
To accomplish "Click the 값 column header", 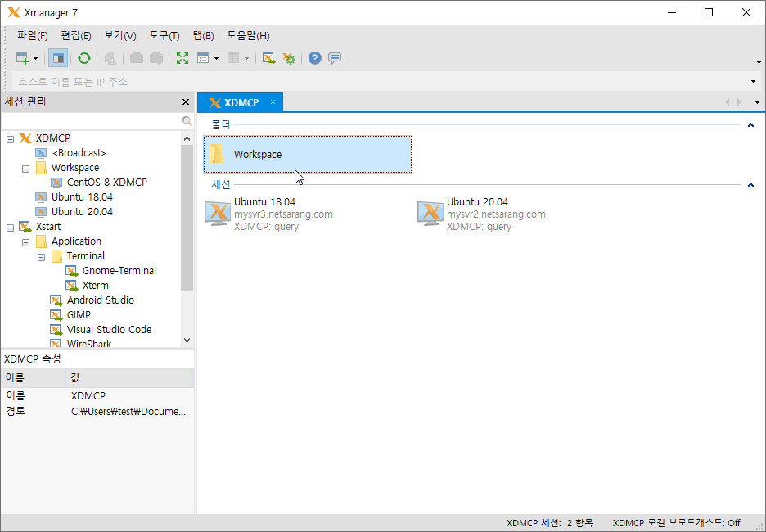I will [x=130, y=377].
